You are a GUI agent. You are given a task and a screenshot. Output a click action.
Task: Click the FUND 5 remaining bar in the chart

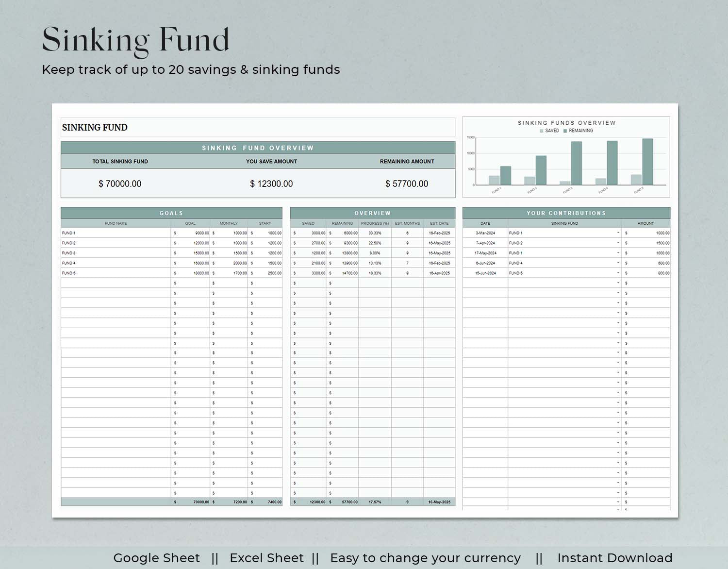click(647, 162)
